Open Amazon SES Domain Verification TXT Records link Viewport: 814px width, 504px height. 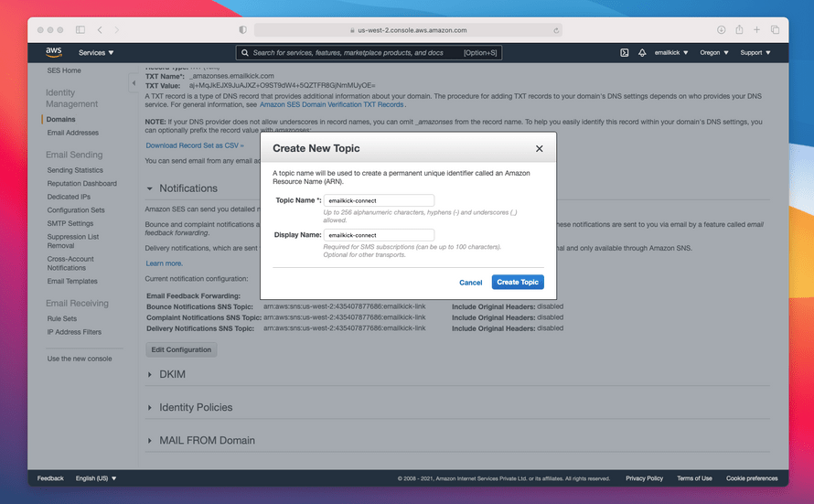[331, 105]
